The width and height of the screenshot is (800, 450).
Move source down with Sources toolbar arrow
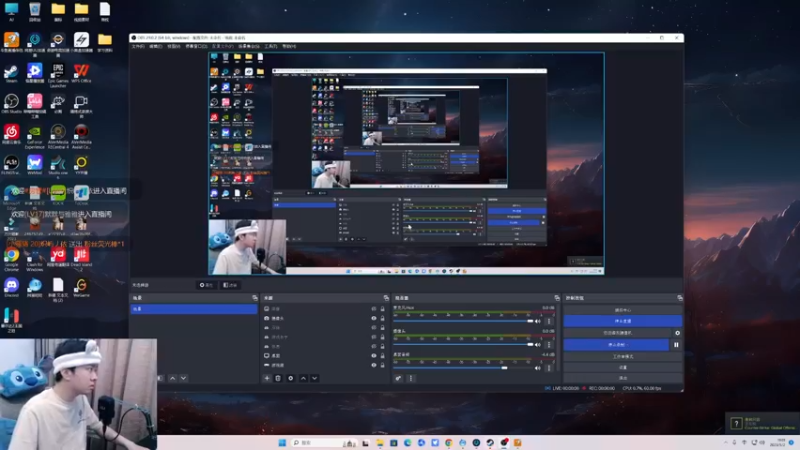click(315, 378)
